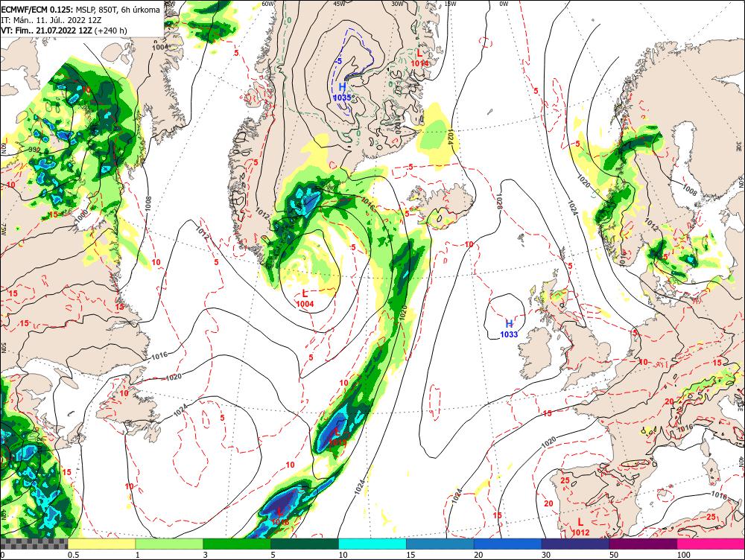This screenshot has height=560, width=745.
Task: Click the 'L 1012' low marker over Spain
Action: 580,528
